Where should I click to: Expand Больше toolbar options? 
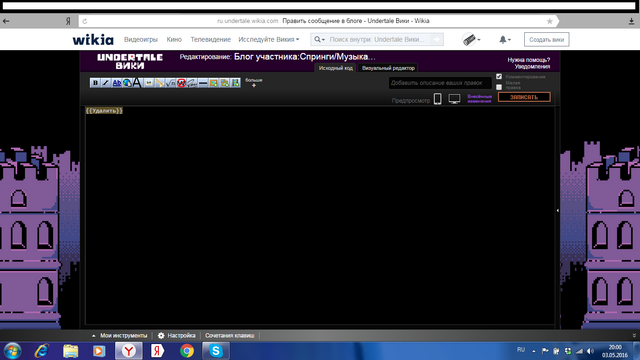coord(253,82)
